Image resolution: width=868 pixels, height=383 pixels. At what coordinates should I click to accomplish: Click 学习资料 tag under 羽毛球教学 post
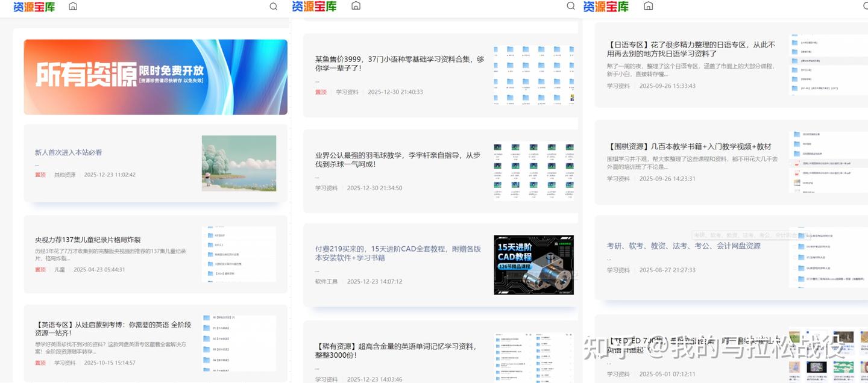[327, 188]
